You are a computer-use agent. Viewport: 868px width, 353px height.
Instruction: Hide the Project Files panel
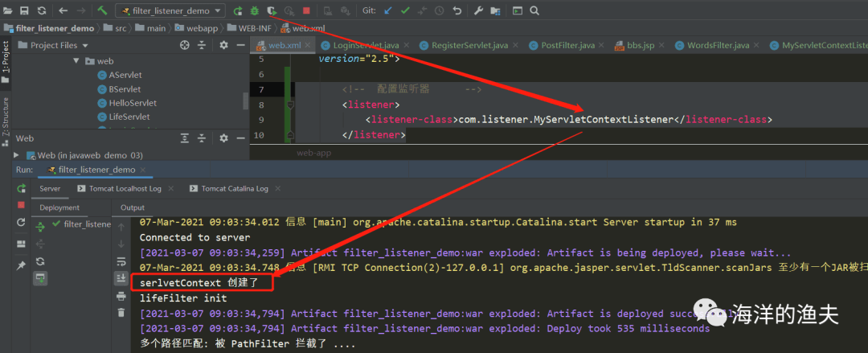pyautogui.click(x=240, y=46)
